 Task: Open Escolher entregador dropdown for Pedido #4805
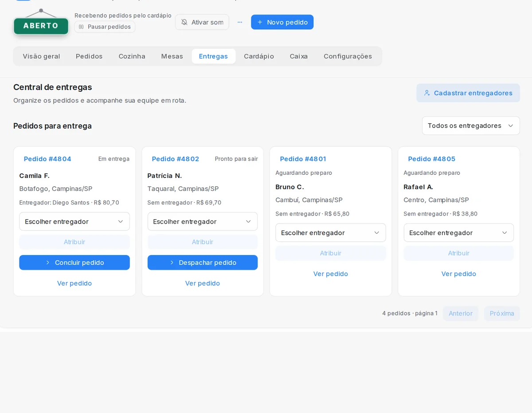click(459, 232)
